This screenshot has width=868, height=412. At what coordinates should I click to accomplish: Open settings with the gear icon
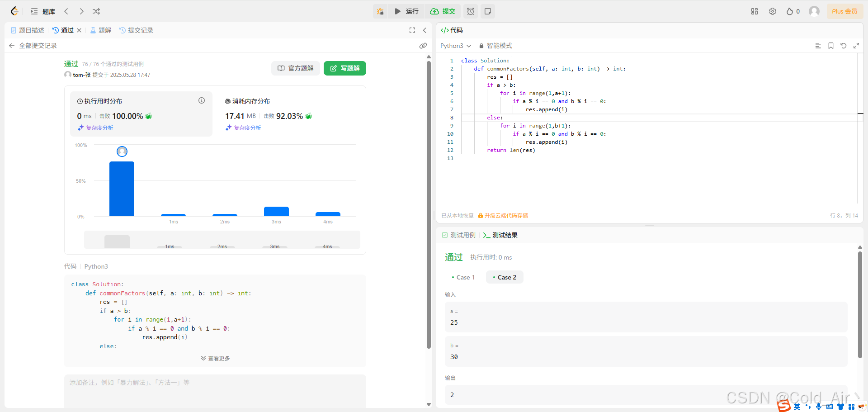(773, 11)
